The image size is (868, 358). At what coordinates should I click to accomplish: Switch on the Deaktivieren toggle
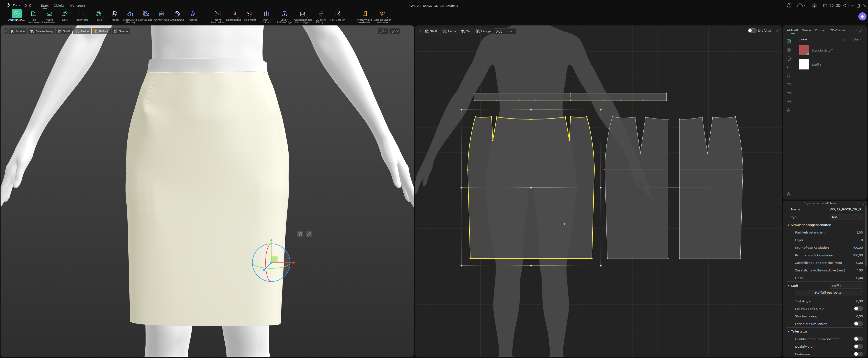pyautogui.click(x=858, y=346)
